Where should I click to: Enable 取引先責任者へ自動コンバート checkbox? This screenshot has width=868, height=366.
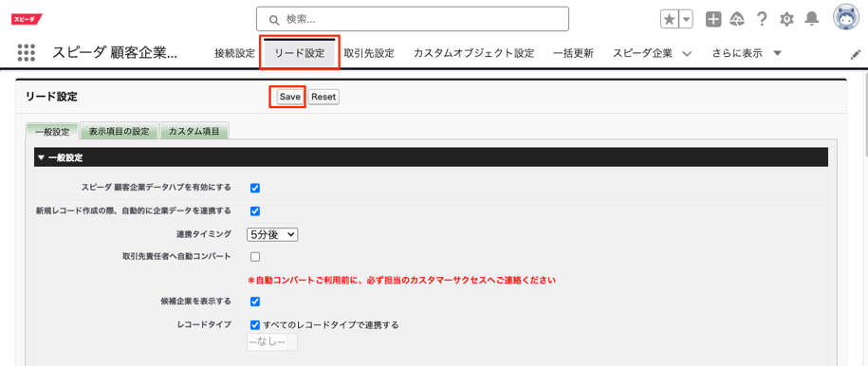coord(255,257)
